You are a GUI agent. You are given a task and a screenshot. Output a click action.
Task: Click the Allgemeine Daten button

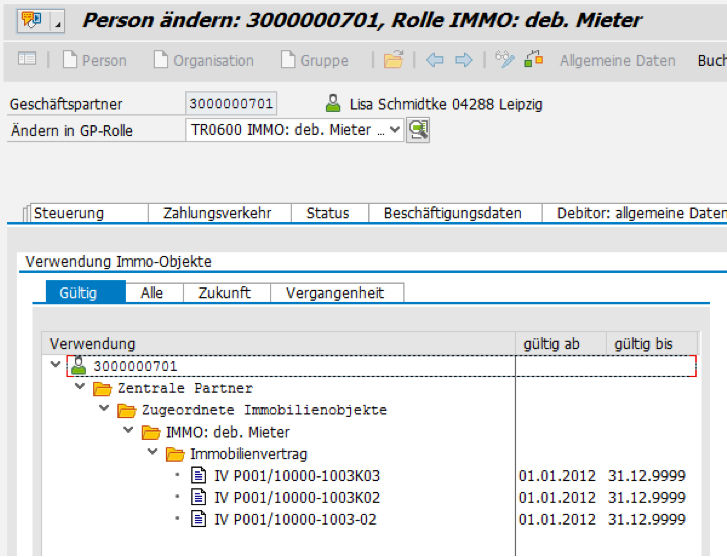(x=617, y=60)
